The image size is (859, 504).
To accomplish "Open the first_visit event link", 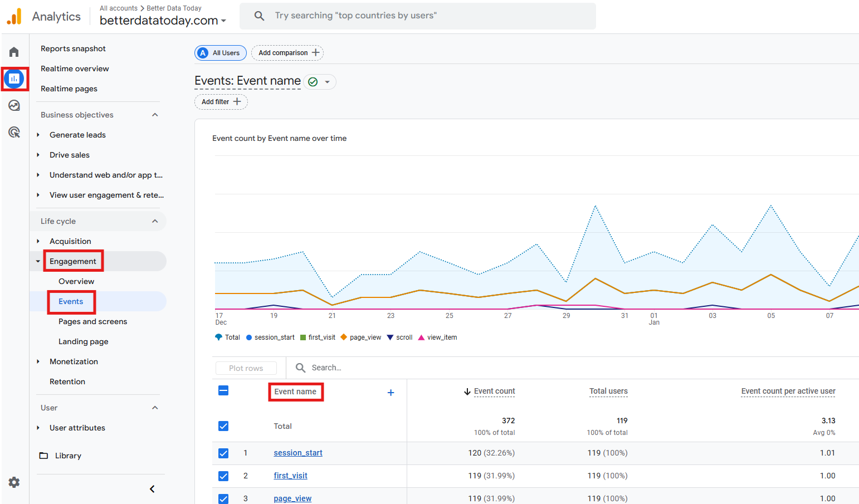I will click(290, 476).
